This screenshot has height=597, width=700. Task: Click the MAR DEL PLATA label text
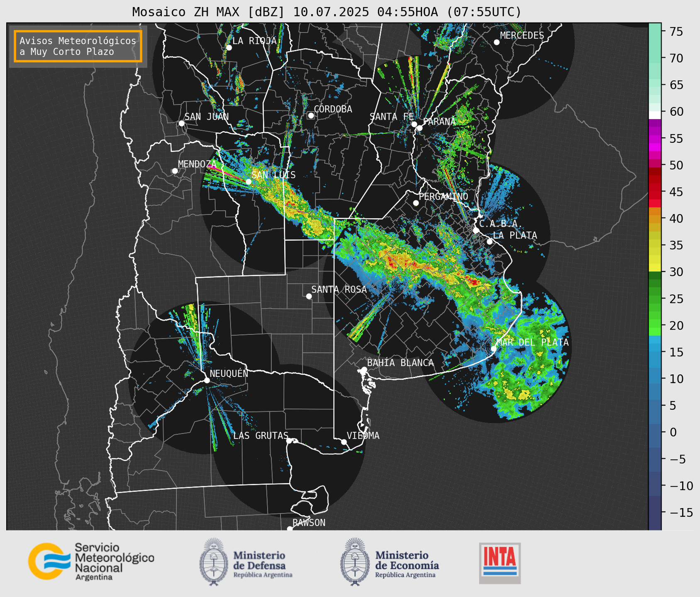[532, 342]
